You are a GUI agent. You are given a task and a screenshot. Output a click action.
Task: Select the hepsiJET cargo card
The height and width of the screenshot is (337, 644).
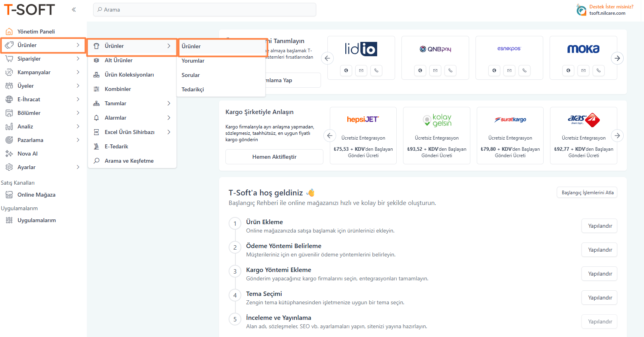pyautogui.click(x=363, y=135)
